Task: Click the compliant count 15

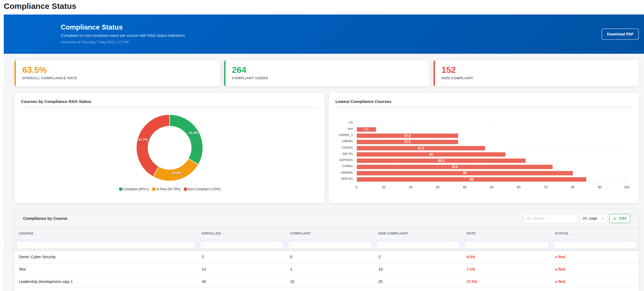Action: pyautogui.click(x=292, y=282)
